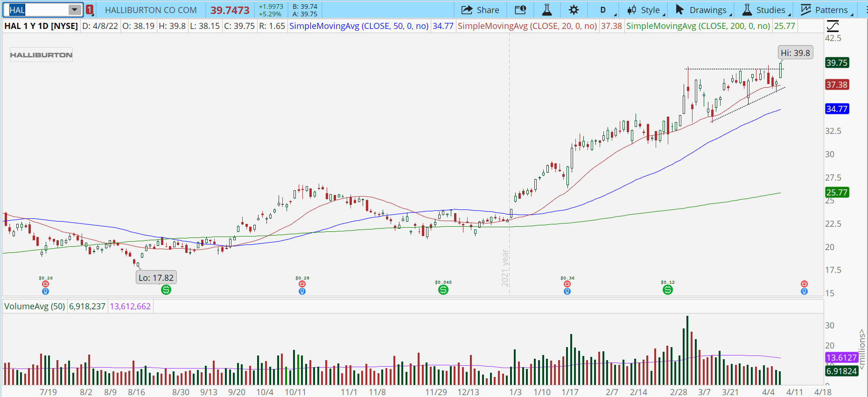
Task: Click the dividend icon under $0.045
Action: (x=443, y=290)
